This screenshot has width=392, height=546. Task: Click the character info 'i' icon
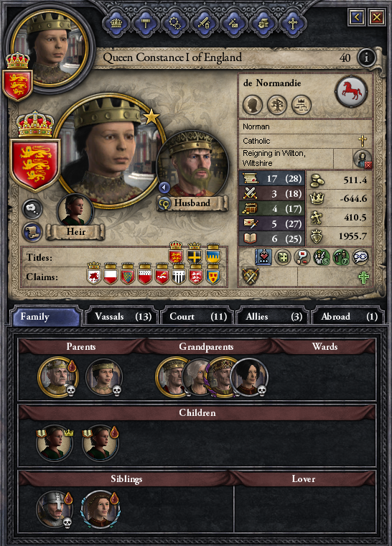click(x=366, y=57)
